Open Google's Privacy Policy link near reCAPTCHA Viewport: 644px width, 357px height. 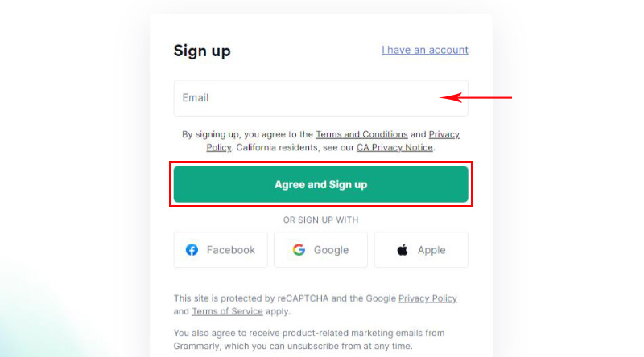pos(427,298)
